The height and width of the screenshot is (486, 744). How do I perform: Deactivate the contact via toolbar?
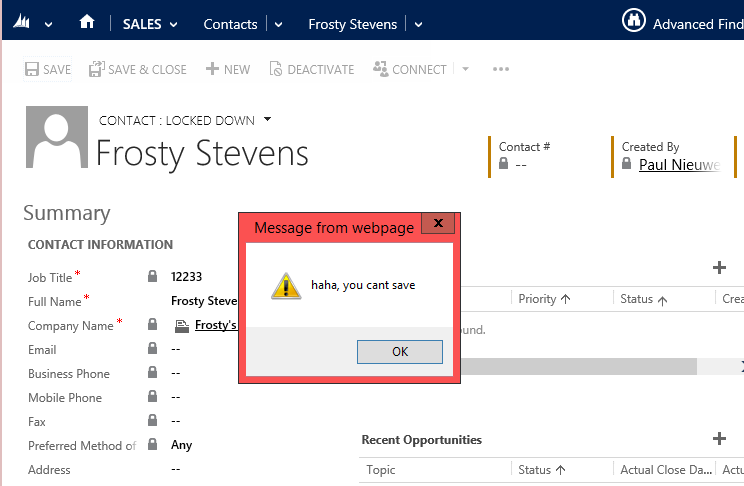point(310,69)
